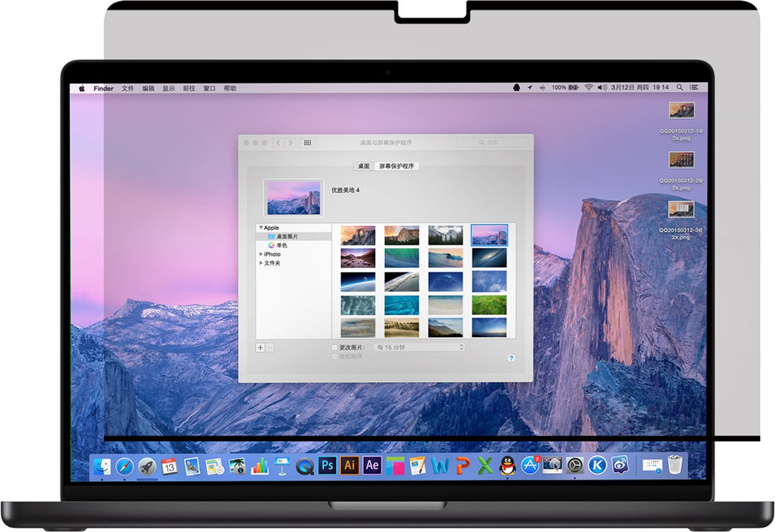Launch Safari compass icon in the Dock

(125, 466)
